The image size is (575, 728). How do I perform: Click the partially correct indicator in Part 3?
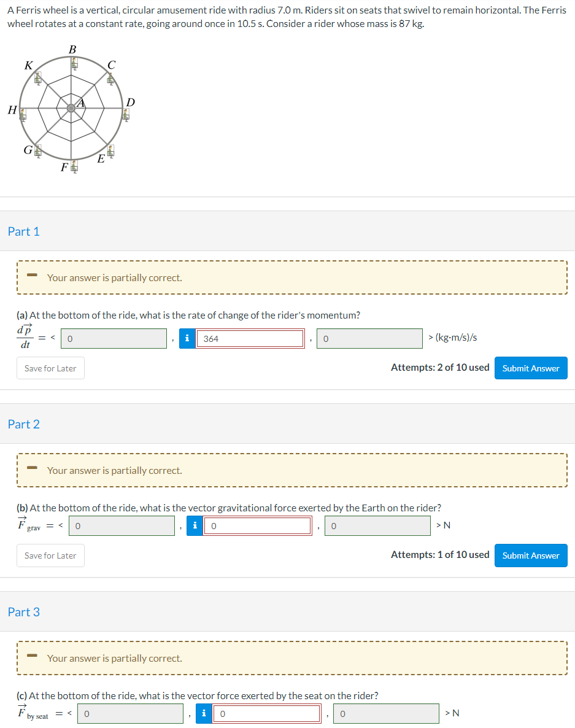[x=31, y=657]
